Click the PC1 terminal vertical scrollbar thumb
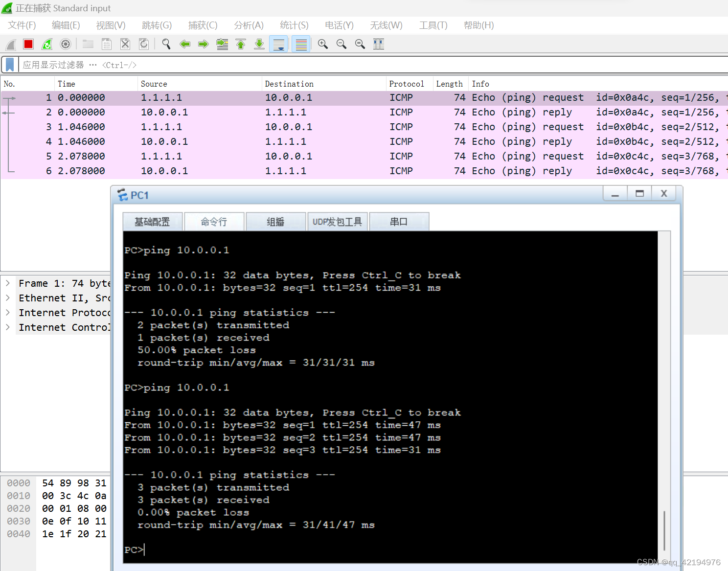 664,530
